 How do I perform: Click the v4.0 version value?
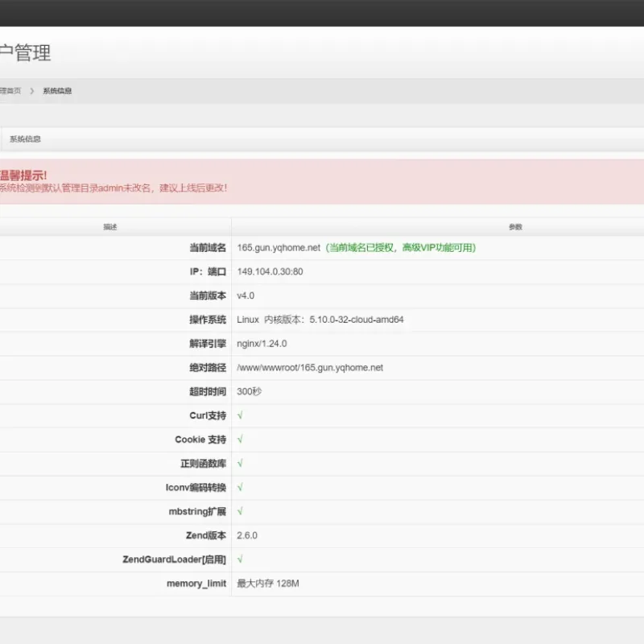point(246,295)
